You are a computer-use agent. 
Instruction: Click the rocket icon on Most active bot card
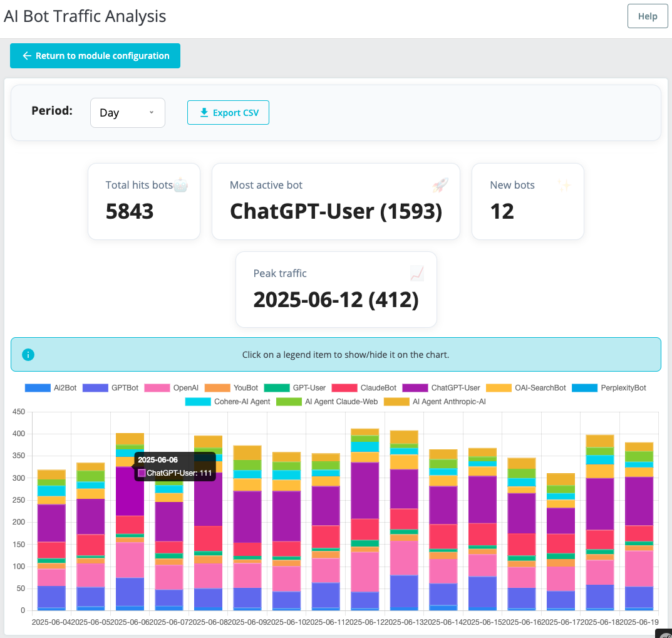point(440,186)
